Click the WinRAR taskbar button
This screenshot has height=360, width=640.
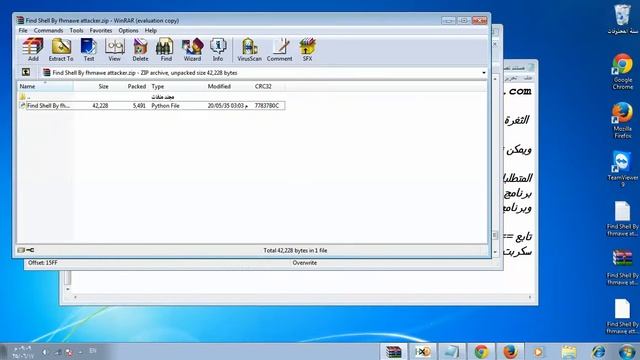click(394, 352)
